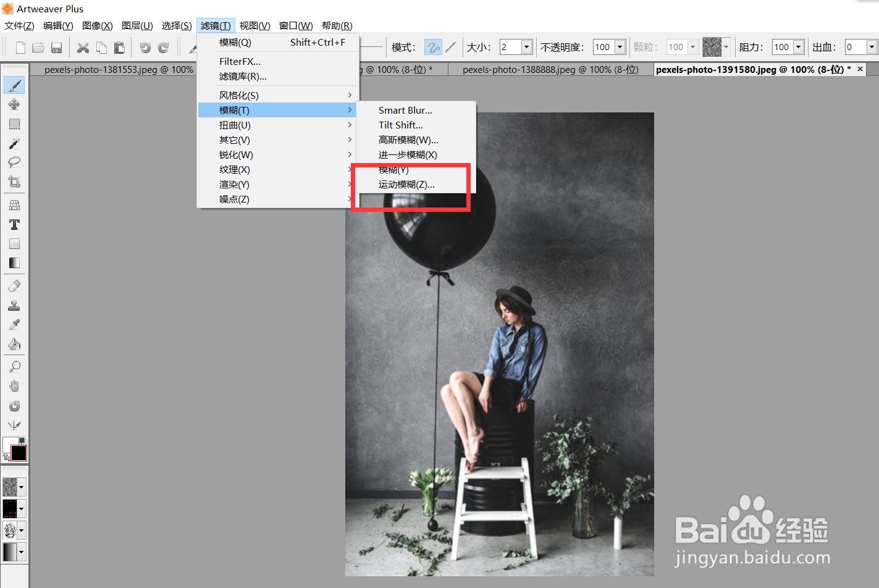Save document with floppy disk icon
879x588 pixels.
coord(56,48)
